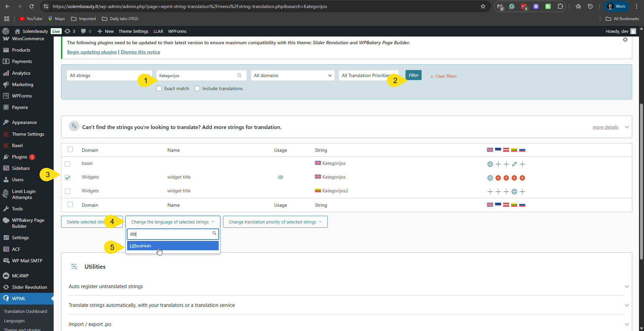Open the browser Extensions puzzle icon
The width and height of the screenshot is (644, 331).
click(560, 6)
